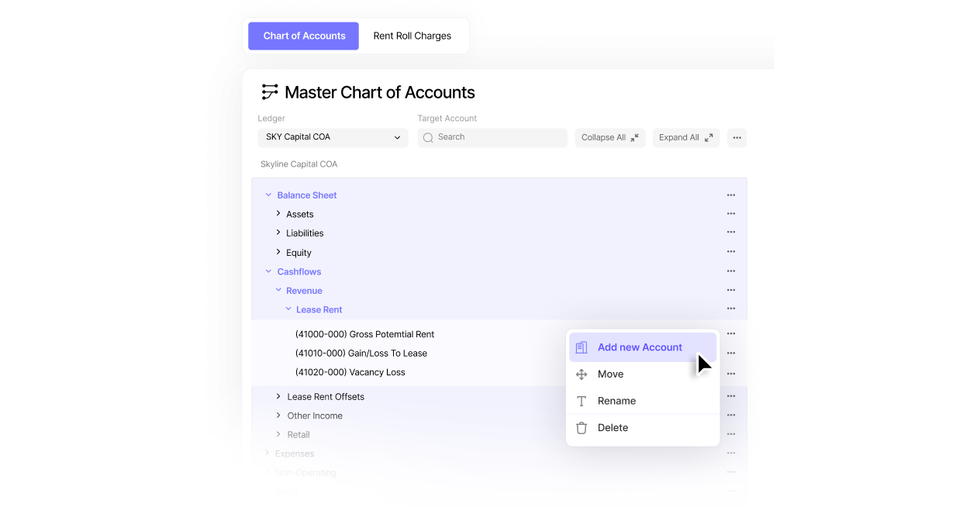The height and width of the screenshot is (521, 980).
Task: Open ellipsis menu for Gross Potential Rent
Action: pyautogui.click(x=730, y=334)
